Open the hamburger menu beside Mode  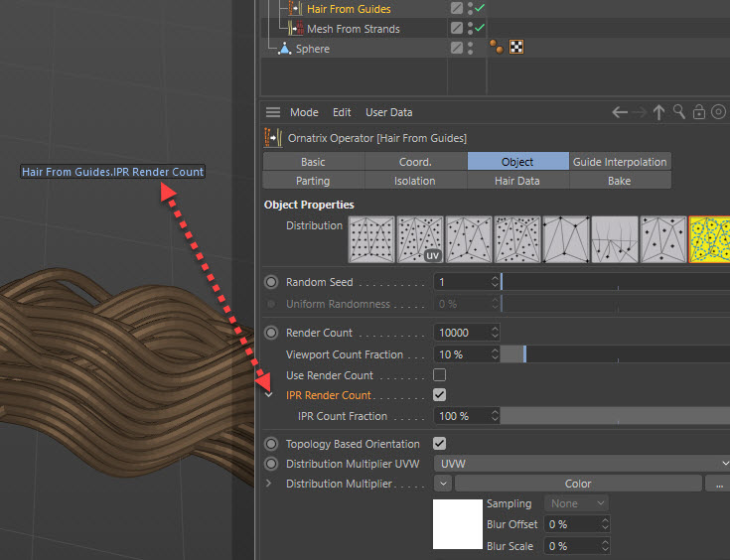273,112
